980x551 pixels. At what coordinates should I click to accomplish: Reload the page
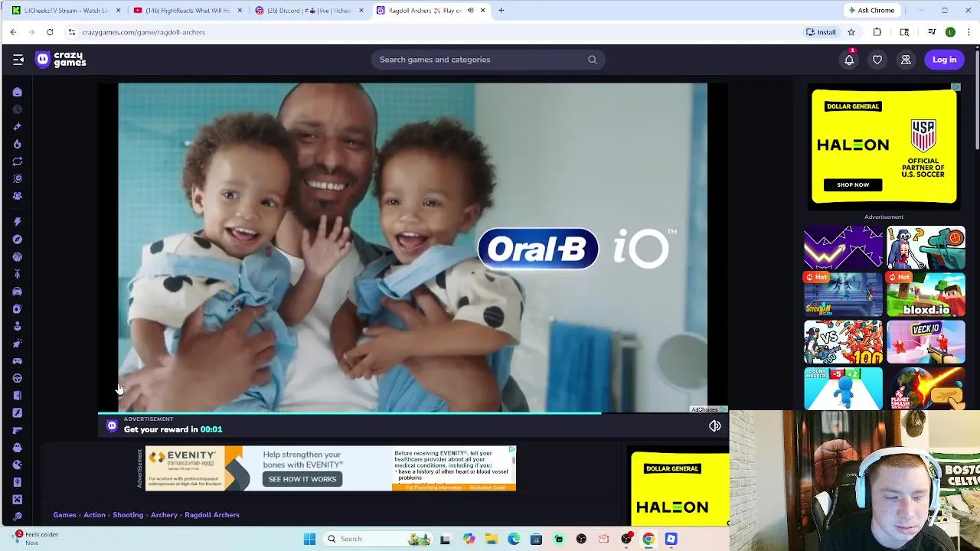[50, 32]
